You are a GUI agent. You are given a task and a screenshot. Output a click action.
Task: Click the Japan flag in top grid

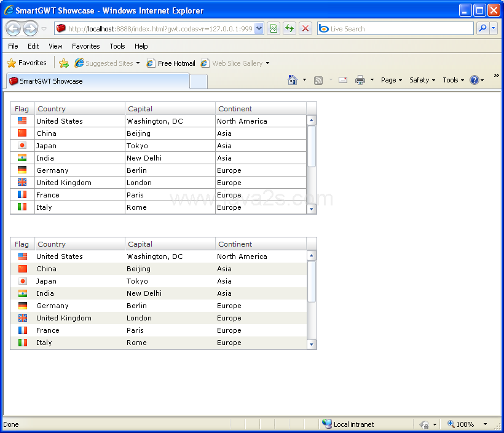click(x=22, y=145)
